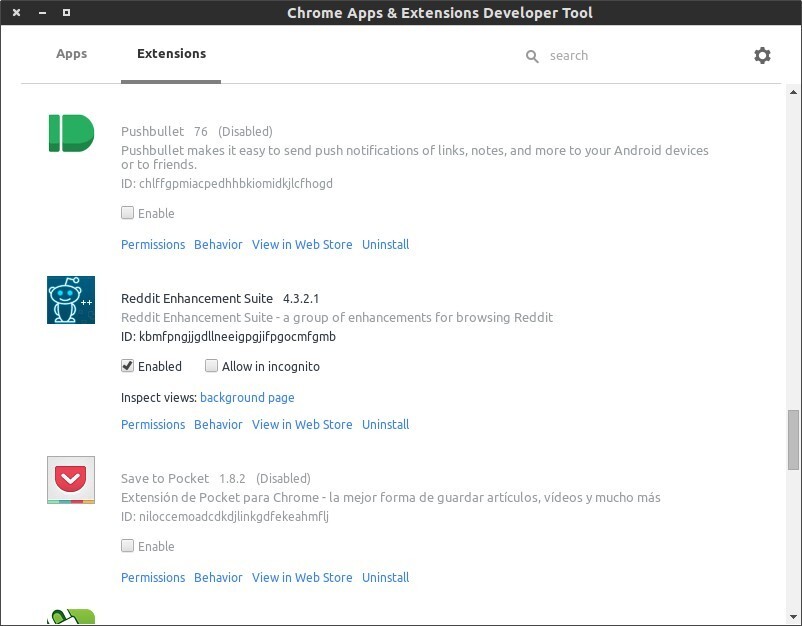Select the Reddit Enhancement Suite title text
This screenshot has width=802, height=626.
[196, 298]
